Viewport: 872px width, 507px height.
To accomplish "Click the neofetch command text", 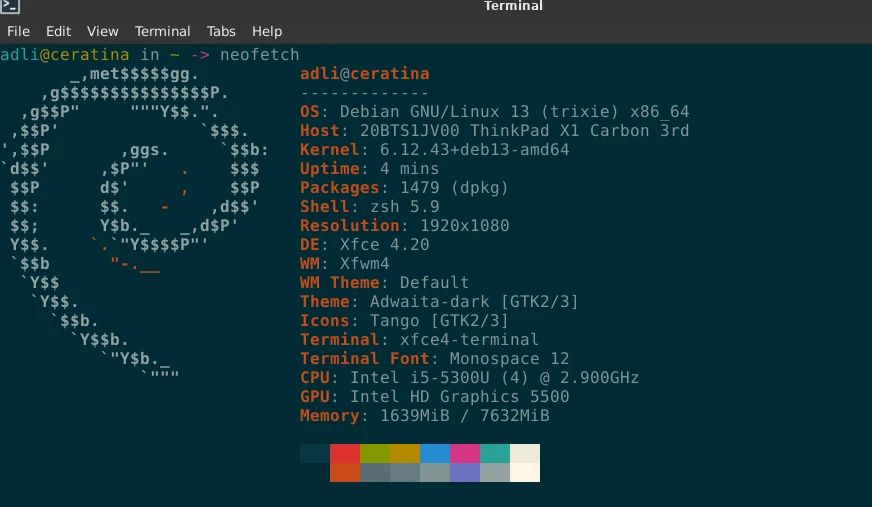I will click(260, 54).
